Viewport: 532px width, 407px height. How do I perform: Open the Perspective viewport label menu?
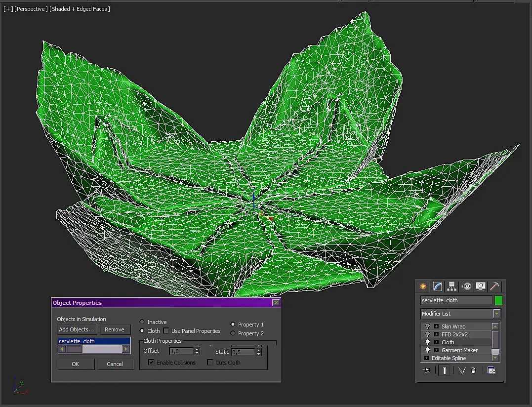[x=31, y=9]
